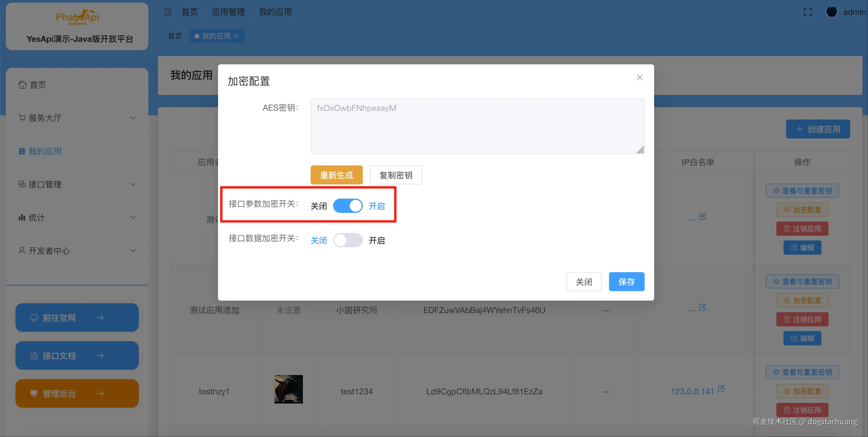
Task: Toggle fullscreen mode via the top-right icon
Action: pos(808,12)
